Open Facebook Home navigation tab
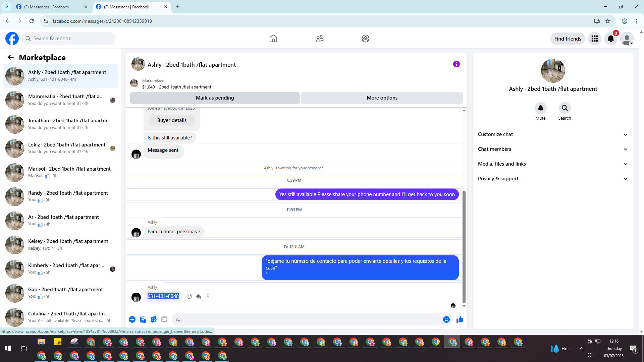The width and height of the screenshot is (644, 362). click(273, 39)
